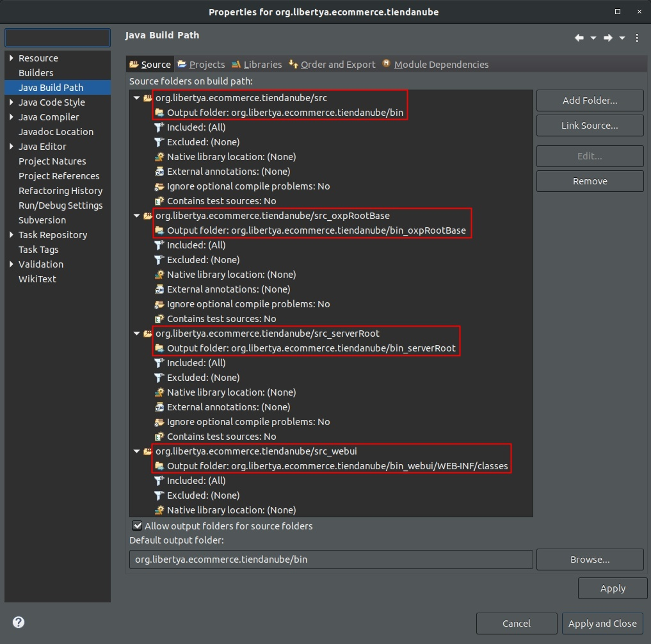Image resolution: width=651 pixels, height=644 pixels.
Task: Click the output folder icon for bin_oxpRootBase
Action: coord(159,230)
